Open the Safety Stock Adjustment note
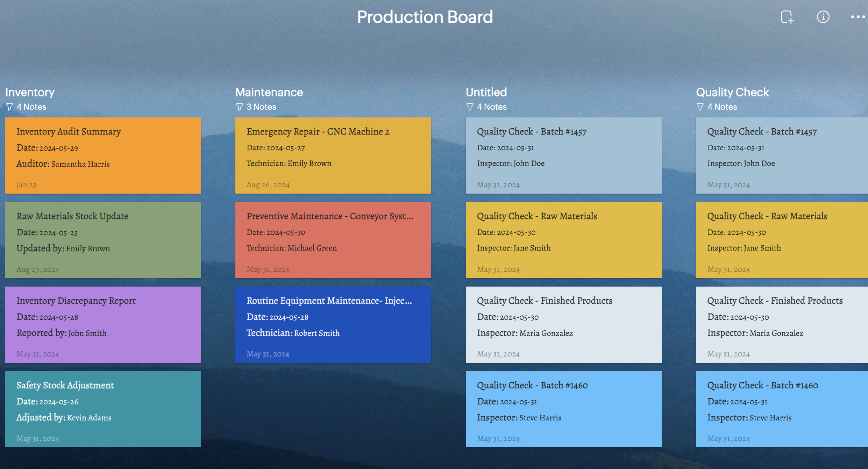Viewport: 868px width, 469px height. 103,409
